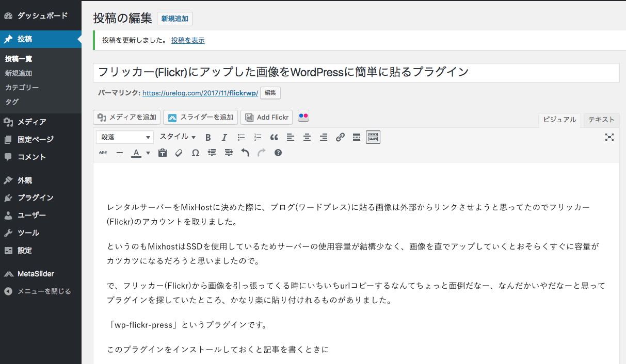Open 投稿 menu in the sidebar

tap(41, 39)
